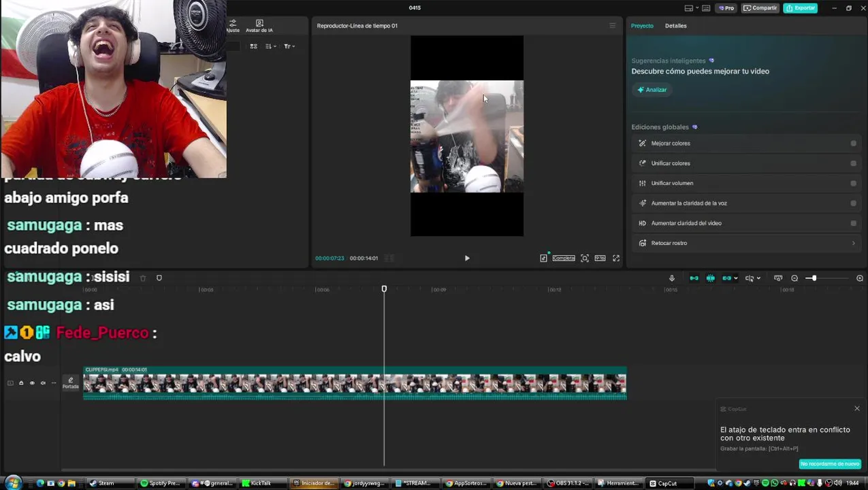Click the Completa quality button under the player

click(x=564, y=258)
